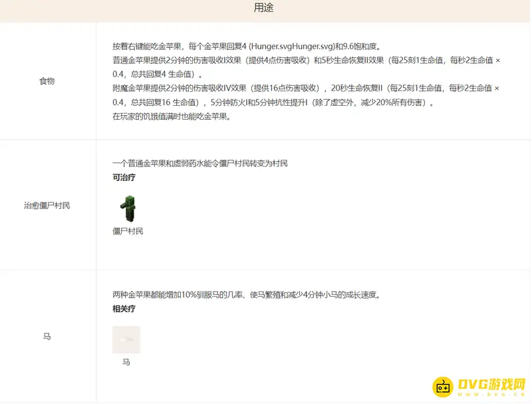Click the Hunger.svg placeholder text
The height and width of the screenshot is (404, 532).
[x=291, y=47]
